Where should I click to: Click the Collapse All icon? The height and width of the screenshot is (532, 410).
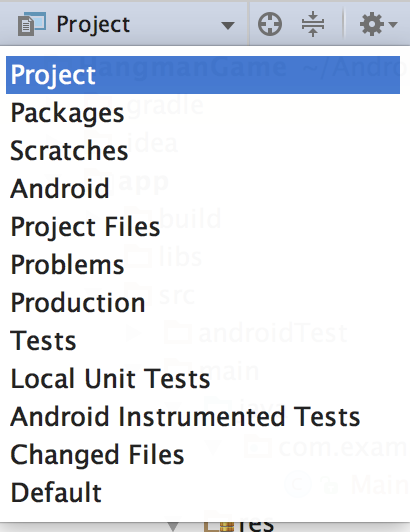point(313,24)
